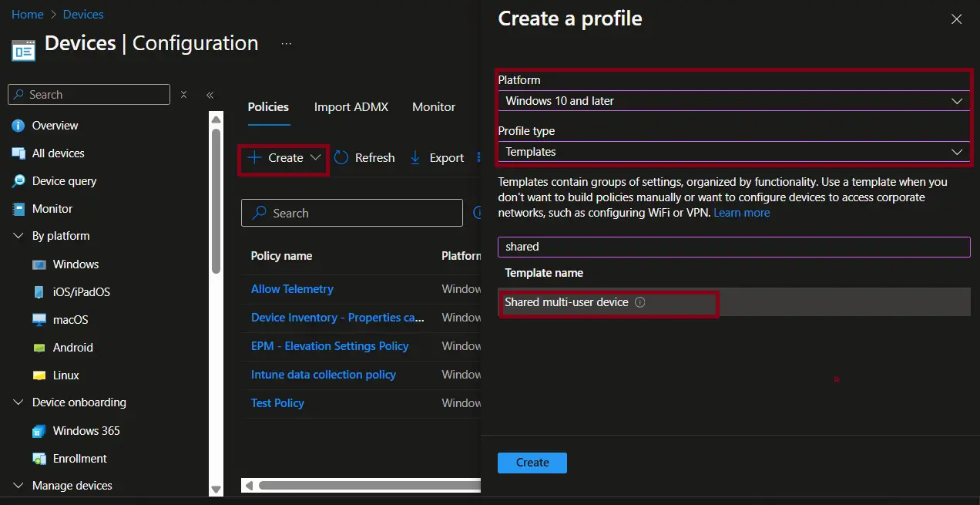
Task: Switch to the Monitor tab
Action: coord(433,107)
